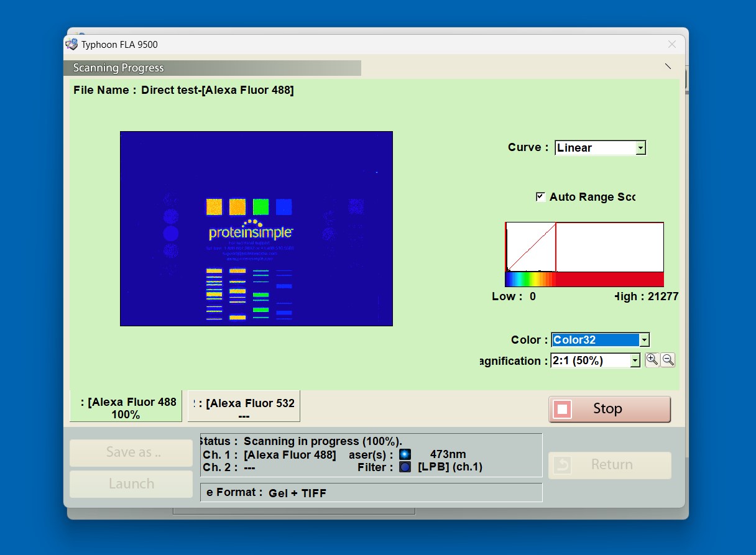Switch to the Alexa Fluor 488 tab

pos(126,408)
